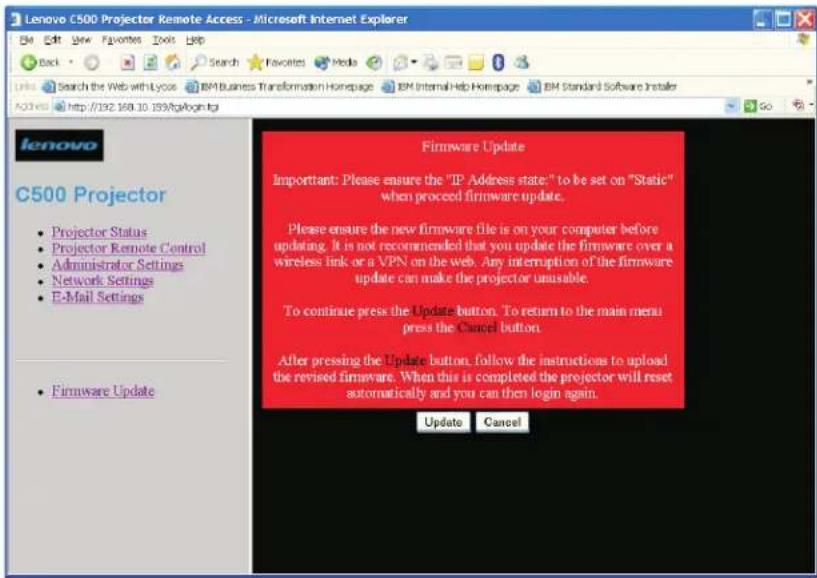Close the Internet Explorer window
Screen dimensions: 817x578
pos(804,19)
